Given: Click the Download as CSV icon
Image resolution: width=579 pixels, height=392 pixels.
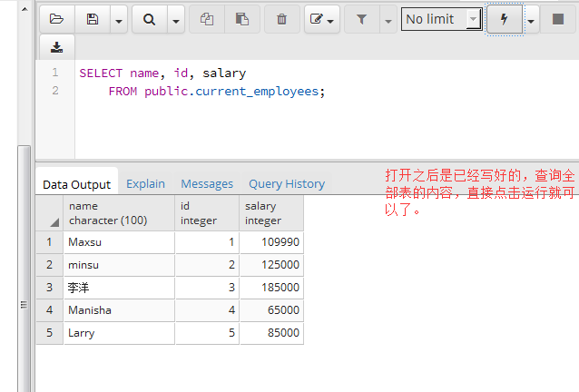Looking at the screenshot, I should click(57, 47).
